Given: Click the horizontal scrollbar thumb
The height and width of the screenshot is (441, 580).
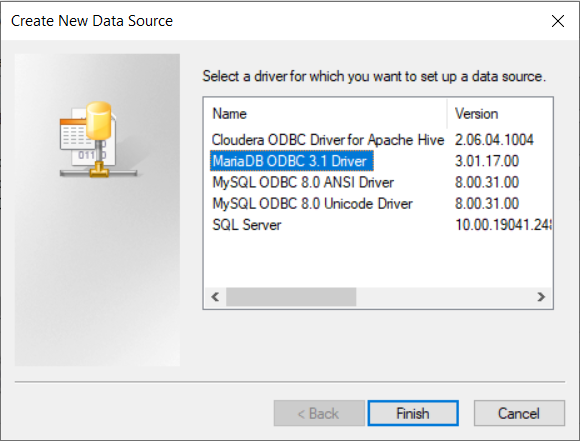Looking at the screenshot, I should pos(291,297).
